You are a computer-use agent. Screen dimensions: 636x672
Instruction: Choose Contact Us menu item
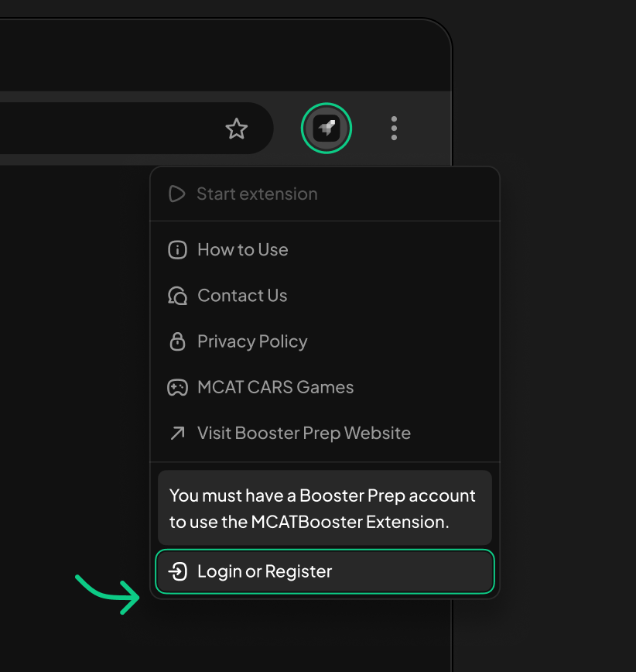[x=325, y=296]
